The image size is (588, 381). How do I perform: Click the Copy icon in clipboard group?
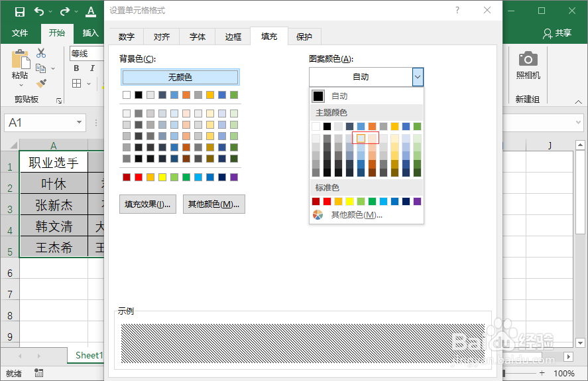[40, 68]
